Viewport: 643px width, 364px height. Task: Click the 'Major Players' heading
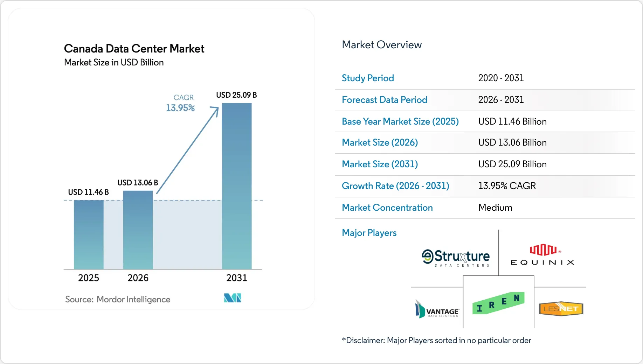point(369,233)
